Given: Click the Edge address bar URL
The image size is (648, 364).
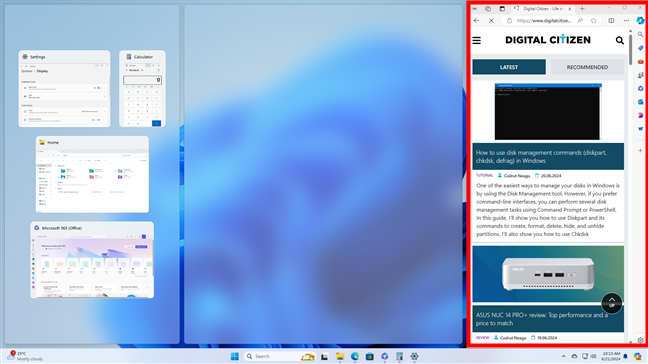Looking at the screenshot, I should coord(544,21).
